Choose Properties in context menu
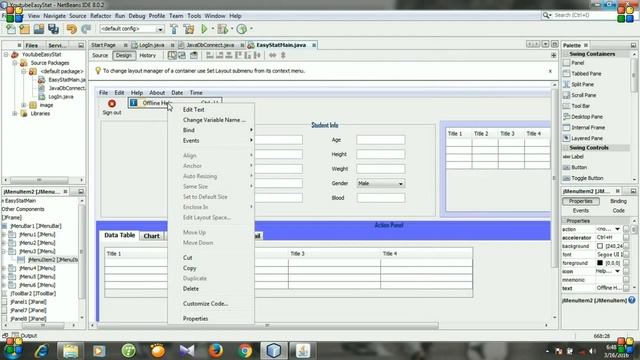 [196, 318]
